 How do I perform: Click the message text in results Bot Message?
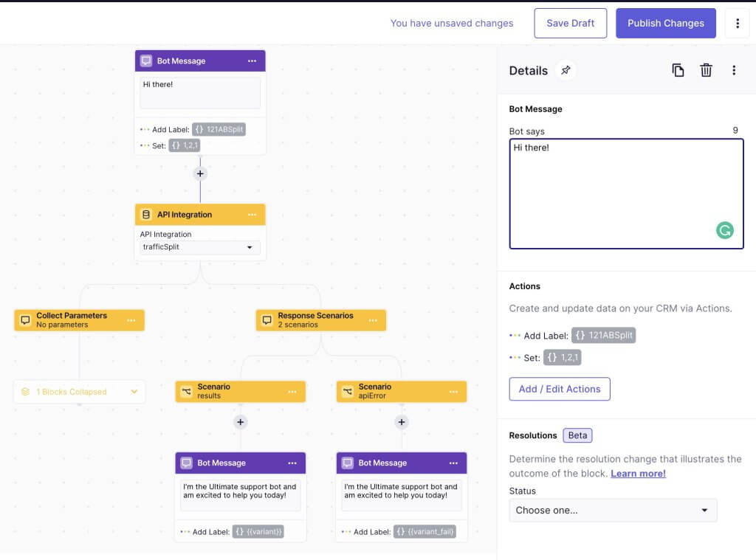(x=240, y=491)
